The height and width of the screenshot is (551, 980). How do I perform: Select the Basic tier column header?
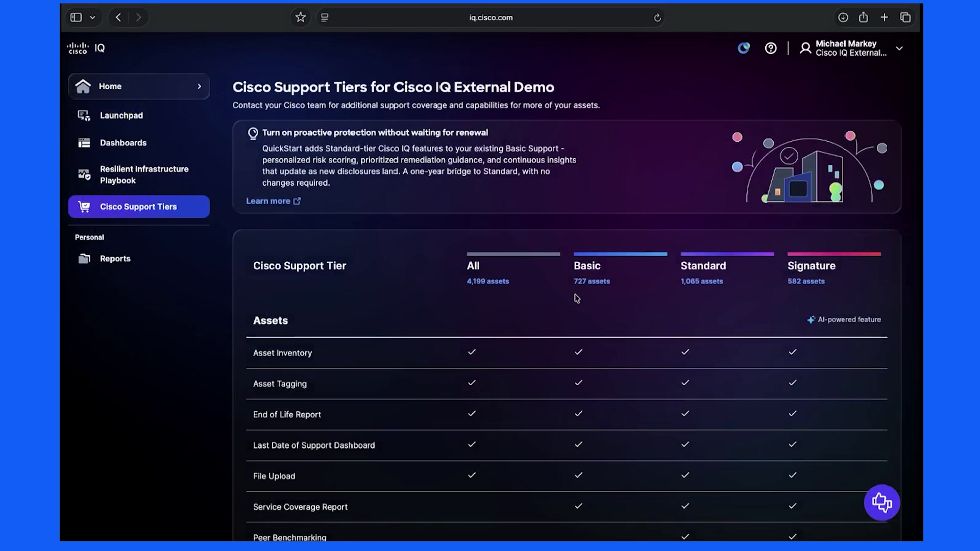click(x=587, y=266)
